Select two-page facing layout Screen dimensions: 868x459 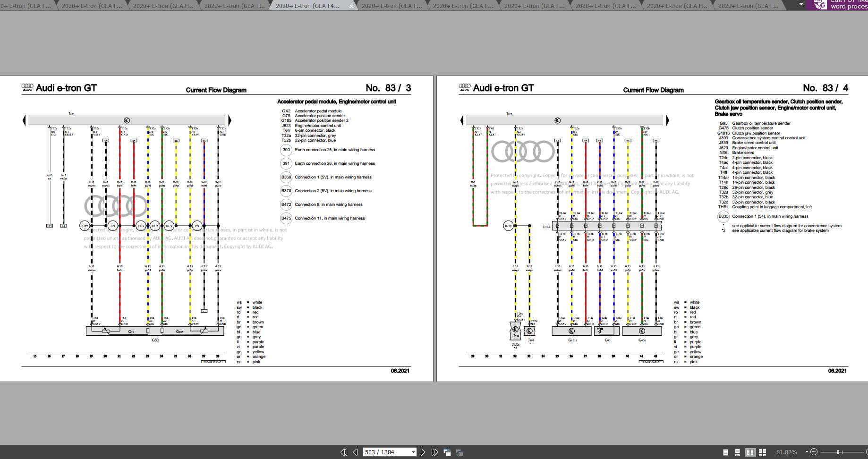pyautogui.click(x=750, y=452)
